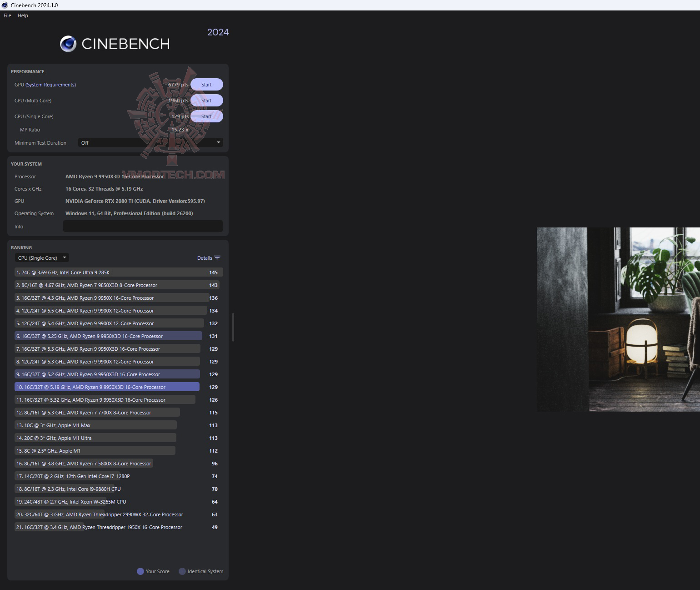Open the Help menu
The width and height of the screenshot is (700, 590).
click(23, 15)
